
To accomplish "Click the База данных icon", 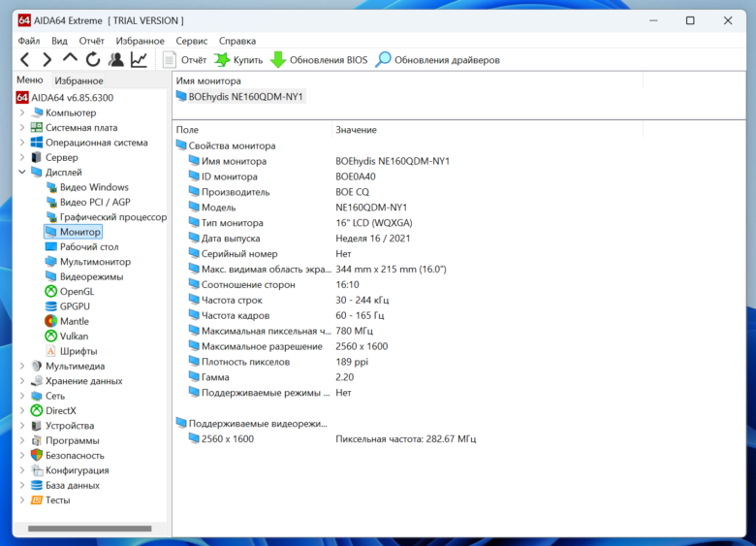I will tap(37, 485).
